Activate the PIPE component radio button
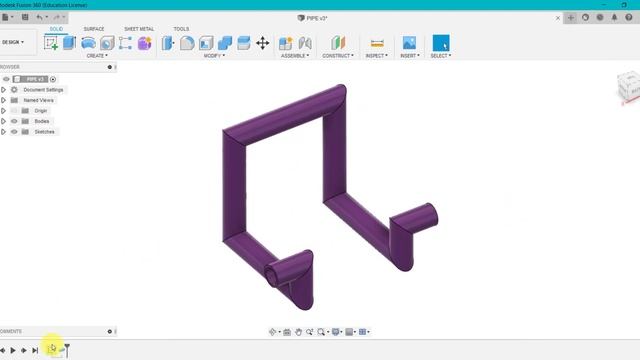Viewport: 640px width, 360px height. point(53,79)
